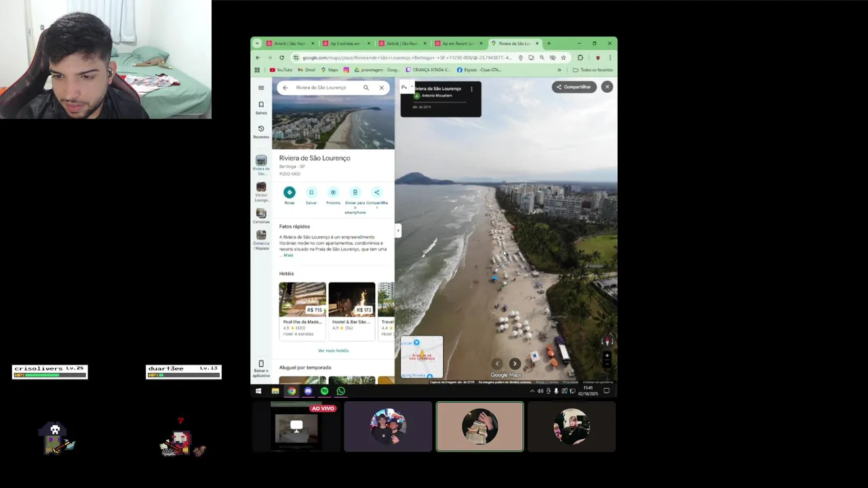Open the Google Maps hamburger menu
Image resolution: width=868 pixels, height=488 pixels.
pos(261,87)
